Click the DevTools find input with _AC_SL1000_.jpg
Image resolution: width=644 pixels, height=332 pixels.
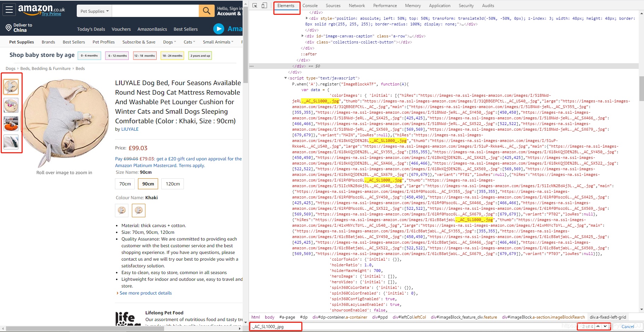(x=276, y=327)
